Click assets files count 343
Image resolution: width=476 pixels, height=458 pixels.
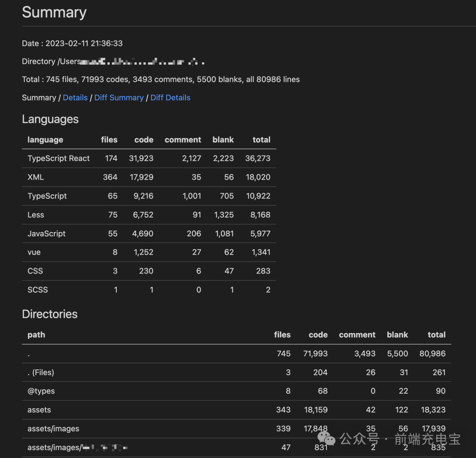(283, 410)
